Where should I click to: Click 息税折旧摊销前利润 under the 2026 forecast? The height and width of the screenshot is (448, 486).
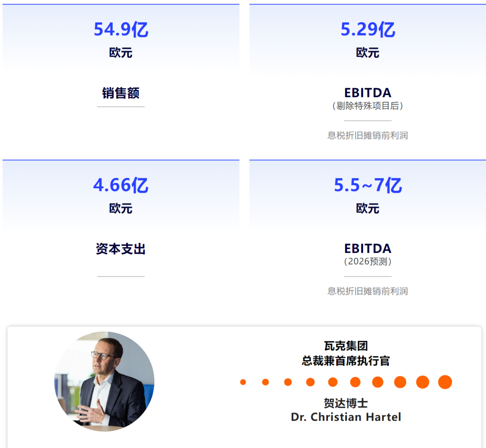pyautogui.click(x=368, y=291)
